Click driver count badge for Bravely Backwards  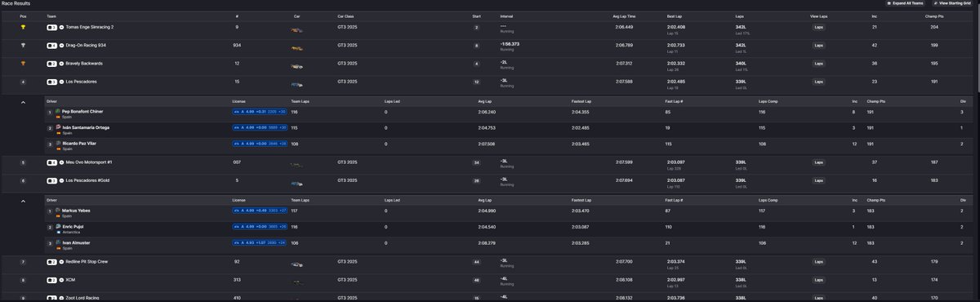pos(51,64)
